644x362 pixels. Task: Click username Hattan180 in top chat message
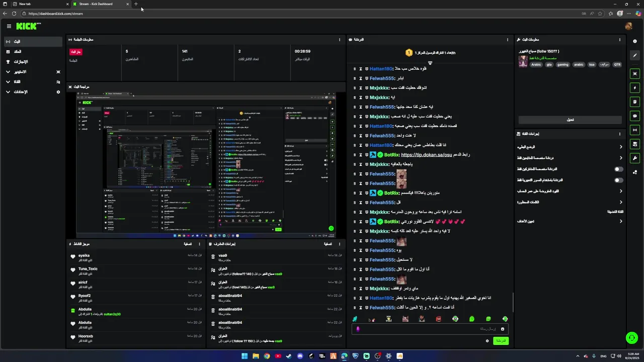point(381,69)
